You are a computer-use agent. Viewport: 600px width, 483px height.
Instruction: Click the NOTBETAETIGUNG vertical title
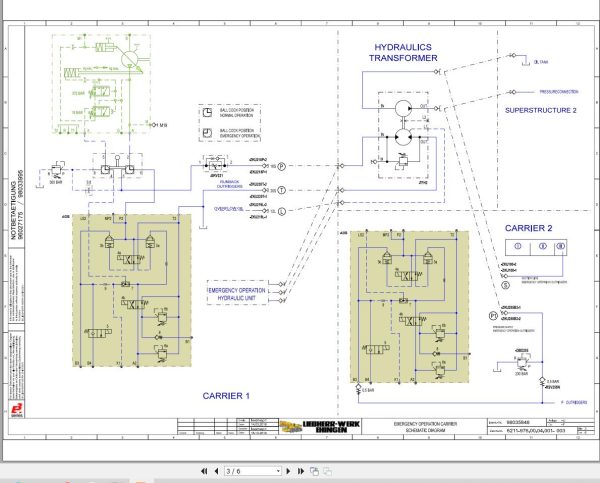(x=14, y=210)
